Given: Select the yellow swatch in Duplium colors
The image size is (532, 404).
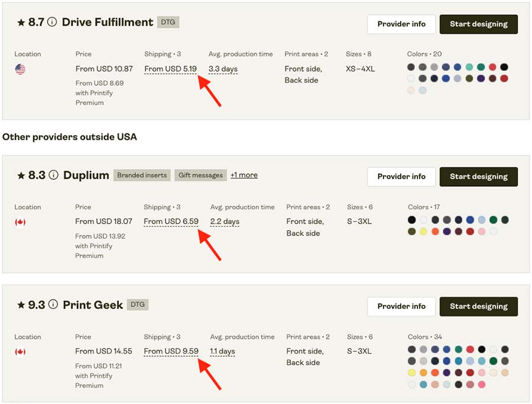Looking at the screenshot, I should click(x=423, y=231).
